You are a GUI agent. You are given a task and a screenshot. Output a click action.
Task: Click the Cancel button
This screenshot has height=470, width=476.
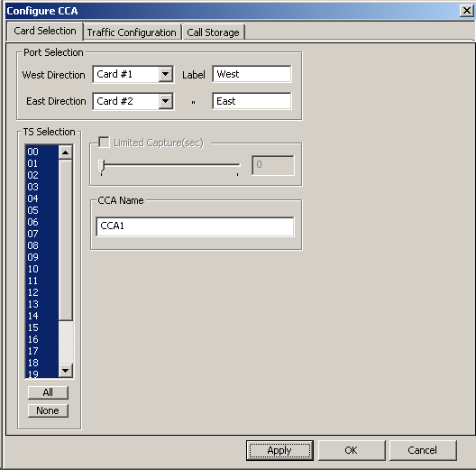click(423, 450)
